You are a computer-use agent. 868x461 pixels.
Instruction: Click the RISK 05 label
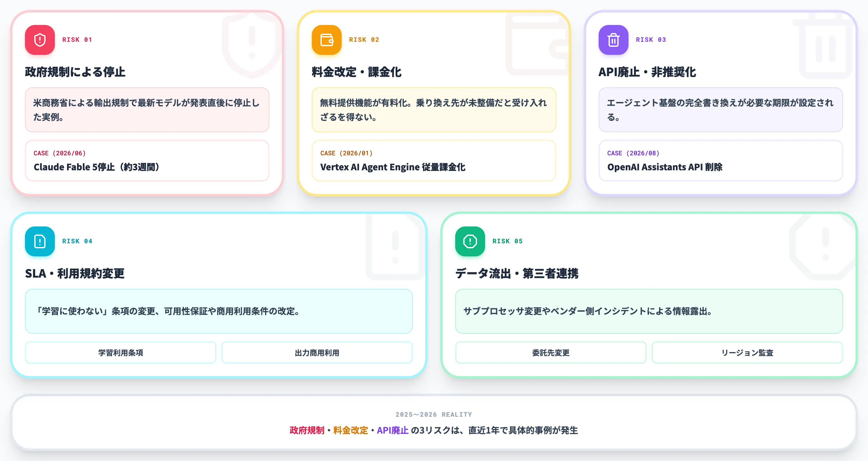[508, 241]
